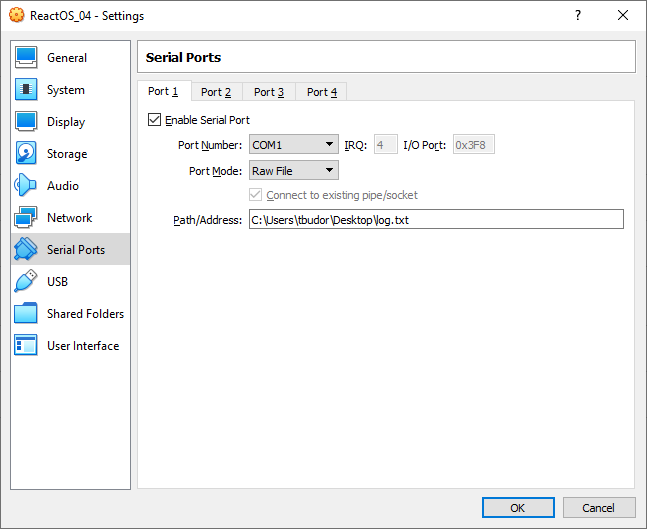Click the Port Mode label
The image size is (647, 529).
215,171
